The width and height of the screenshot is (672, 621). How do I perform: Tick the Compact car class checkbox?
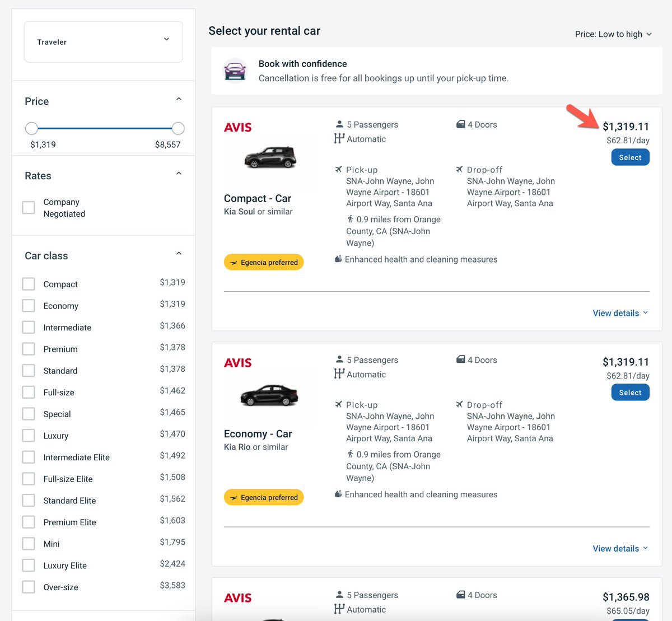tap(29, 284)
